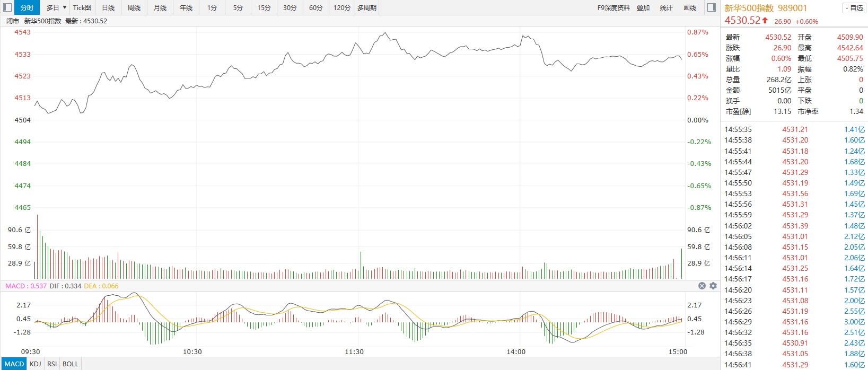This screenshot has width=868, height=370.
Task: Select the 15分 period
Action: (264, 7)
